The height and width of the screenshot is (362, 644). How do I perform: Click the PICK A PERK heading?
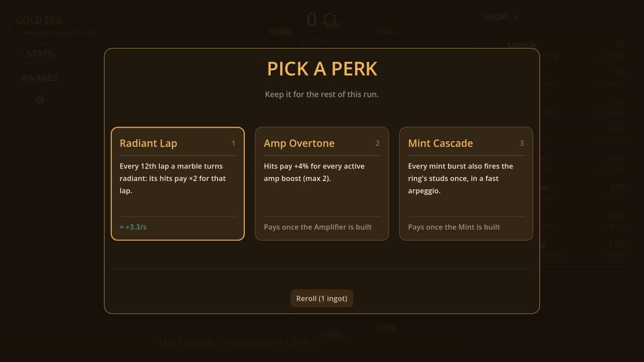pyautogui.click(x=322, y=68)
